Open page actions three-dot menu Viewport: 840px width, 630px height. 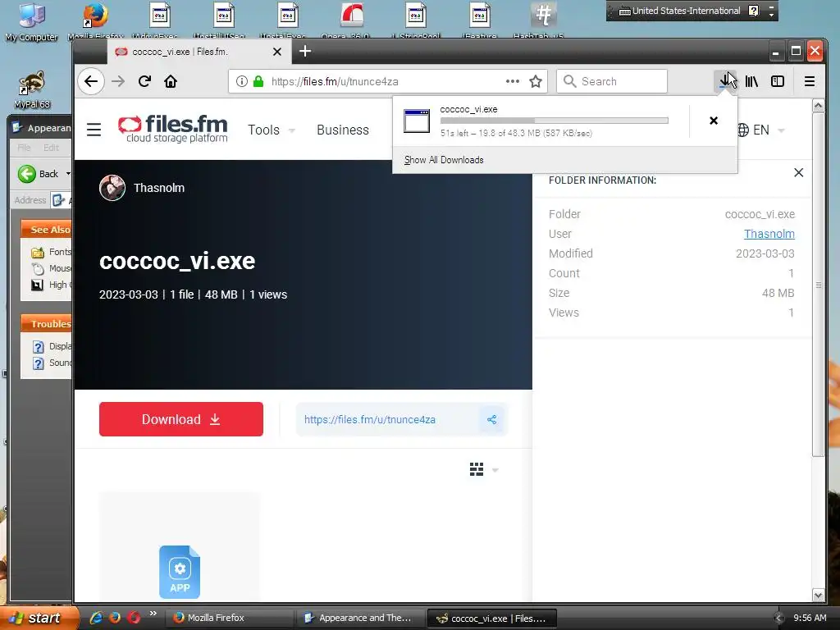coord(512,81)
